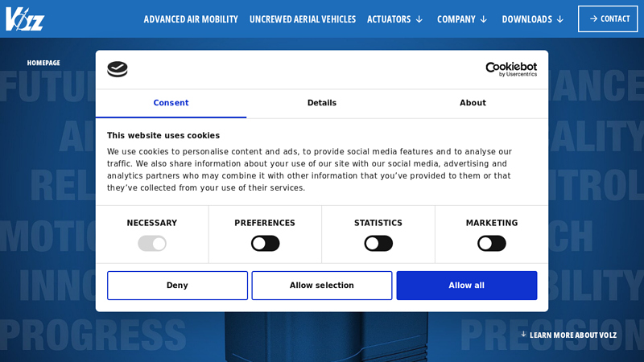
Task: Expand the Company dropdown menu
Action: 462,19
